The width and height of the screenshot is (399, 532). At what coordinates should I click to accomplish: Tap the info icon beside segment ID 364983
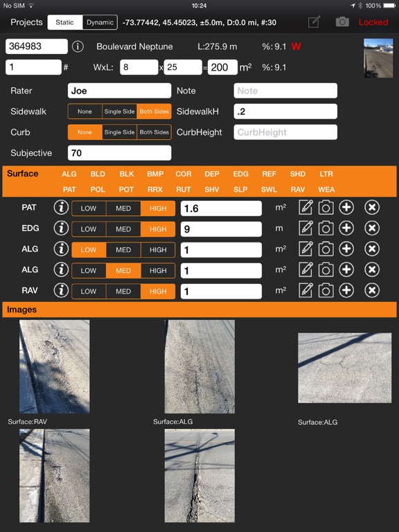click(x=78, y=46)
